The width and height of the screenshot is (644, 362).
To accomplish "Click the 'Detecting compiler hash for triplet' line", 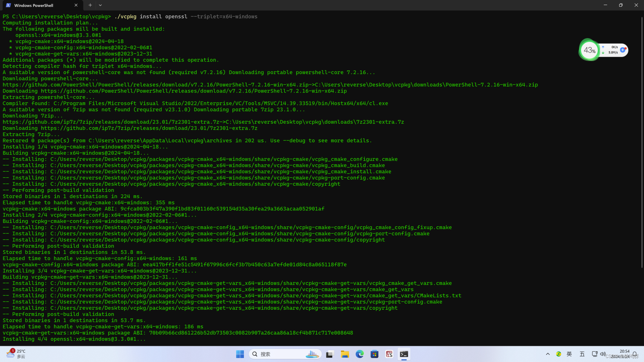I will click(82, 66).
